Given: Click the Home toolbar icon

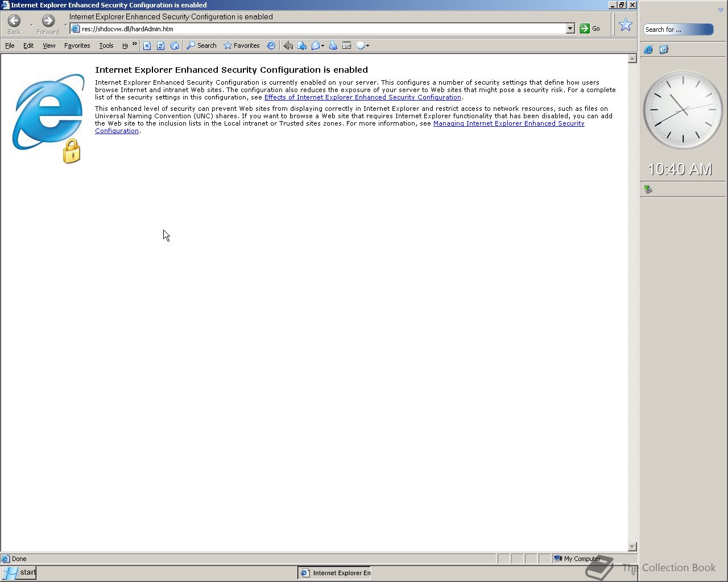Looking at the screenshot, I should point(175,45).
